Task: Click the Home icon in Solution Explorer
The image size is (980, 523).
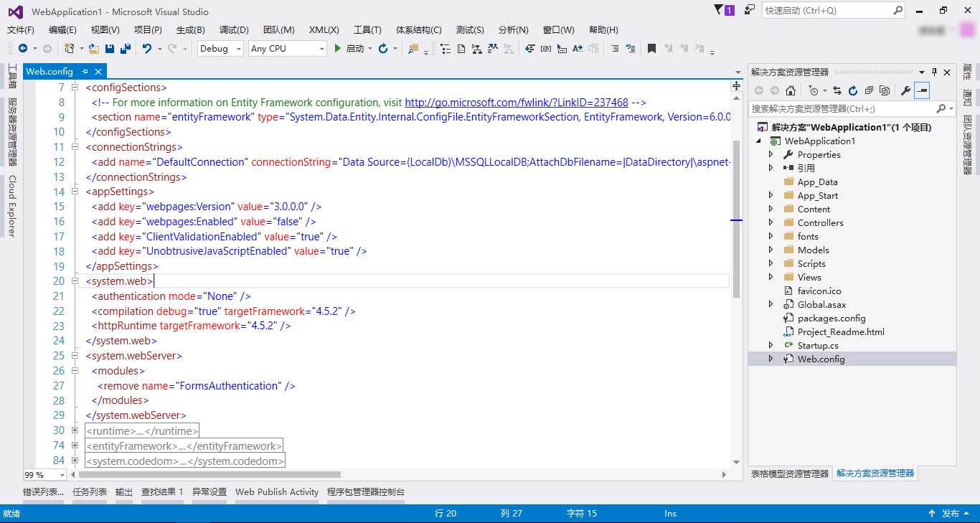Action: [x=790, y=90]
